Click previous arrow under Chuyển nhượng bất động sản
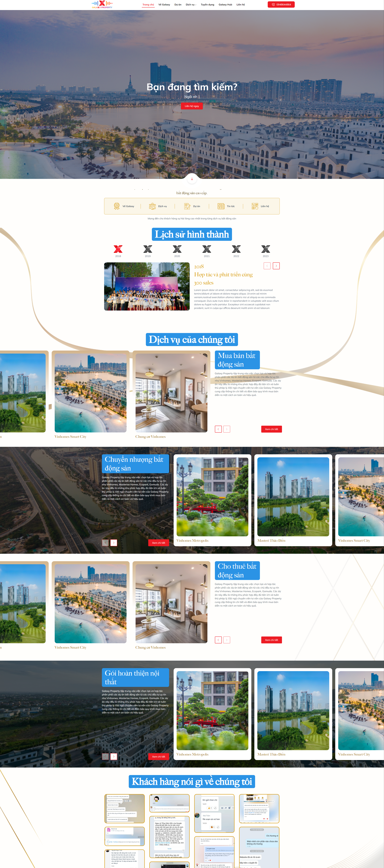The image size is (384, 868). [x=105, y=542]
